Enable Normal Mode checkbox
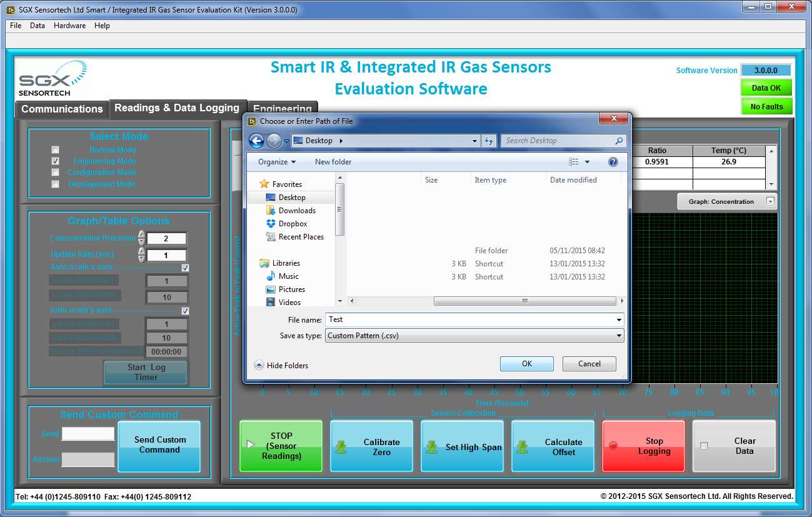812x517 pixels. click(x=56, y=150)
